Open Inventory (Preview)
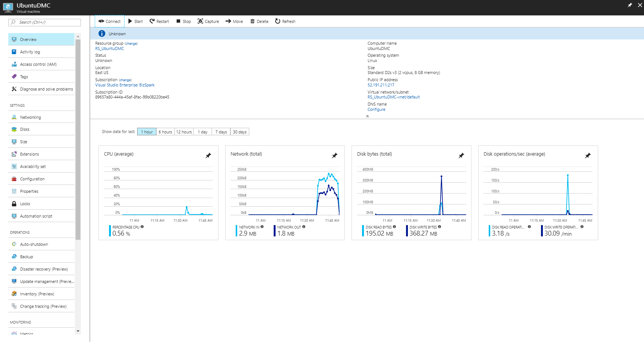Image resolution: width=644 pixels, height=342 pixels. coord(41,294)
